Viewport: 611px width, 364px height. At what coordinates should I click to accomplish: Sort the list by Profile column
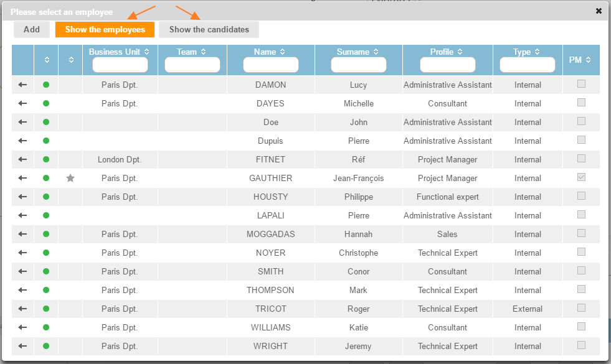(x=447, y=52)
